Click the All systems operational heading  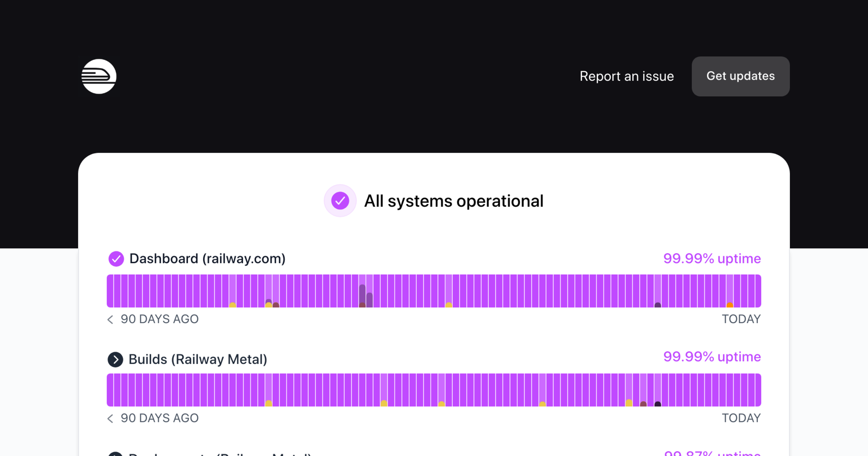pyautogui.click(x=454, y=201)
